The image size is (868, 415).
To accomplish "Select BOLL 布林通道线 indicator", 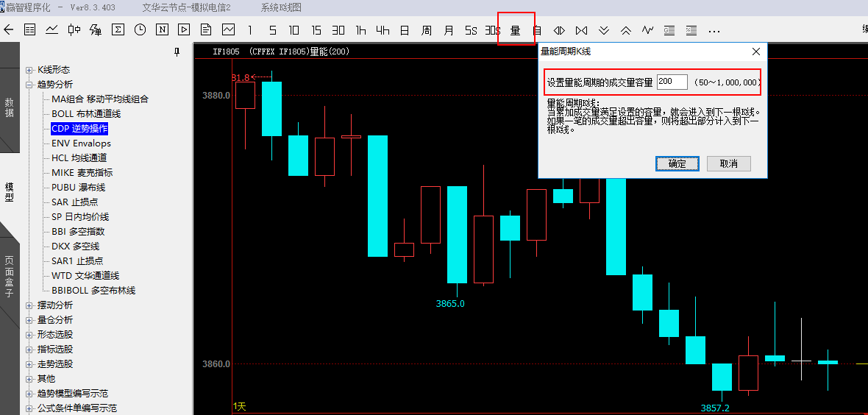I will 86,114.
